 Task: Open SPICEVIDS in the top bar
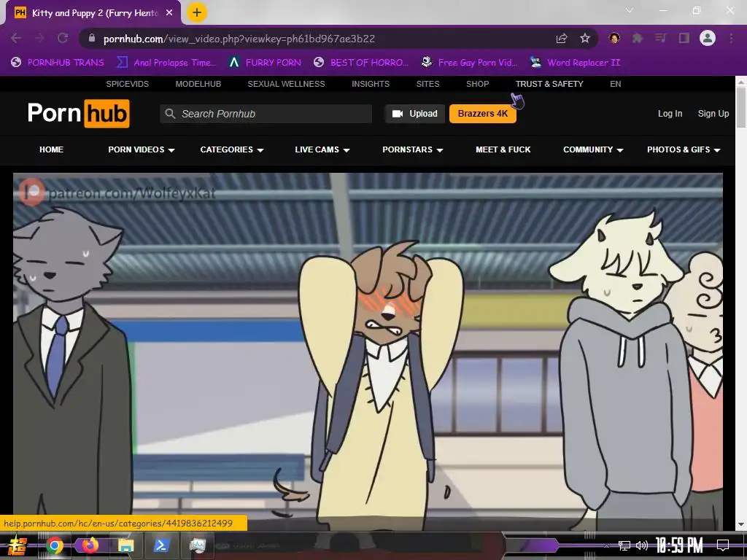127,84
